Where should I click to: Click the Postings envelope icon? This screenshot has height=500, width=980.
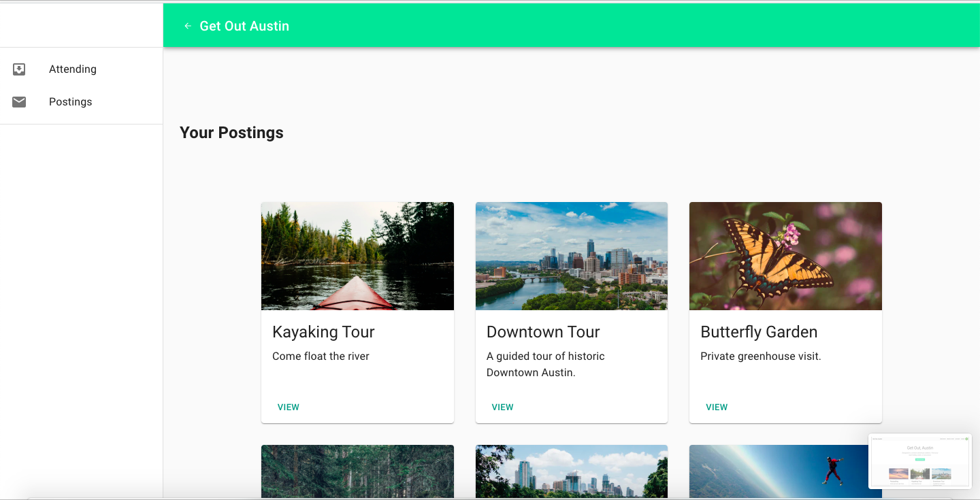tap(19, 102)
